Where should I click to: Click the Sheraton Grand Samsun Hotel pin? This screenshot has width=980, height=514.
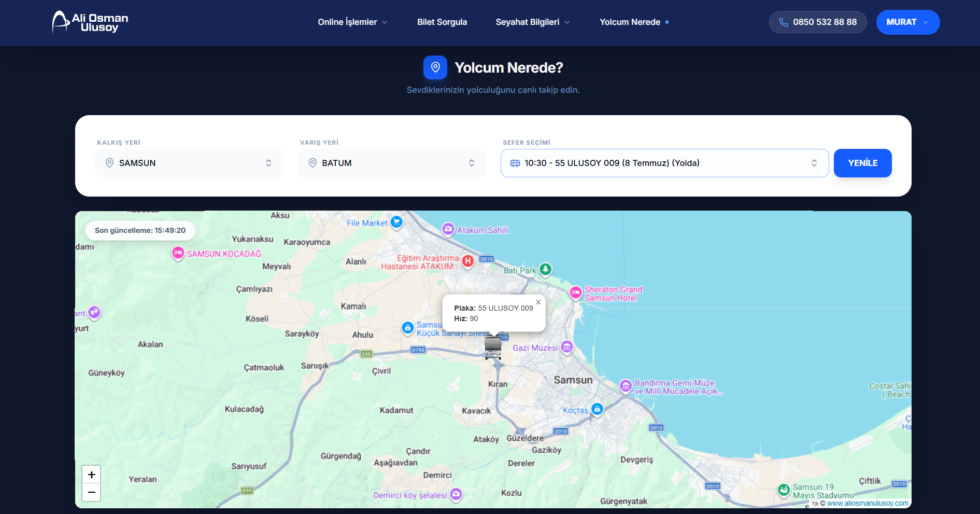tap(576, 293)
